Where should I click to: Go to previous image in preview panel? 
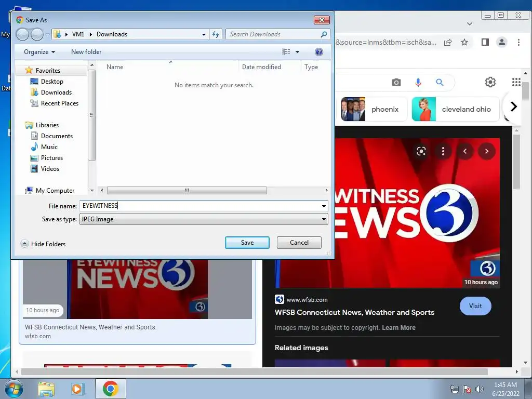point(465,151)
